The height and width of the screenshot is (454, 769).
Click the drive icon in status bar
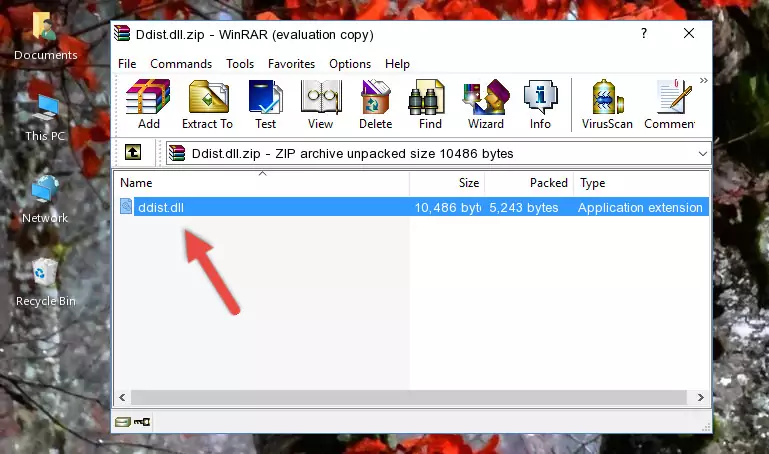[123, 422]
